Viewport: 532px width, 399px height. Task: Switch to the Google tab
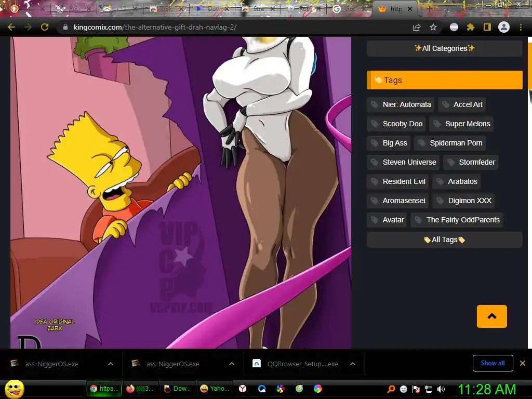click(350, 9)
